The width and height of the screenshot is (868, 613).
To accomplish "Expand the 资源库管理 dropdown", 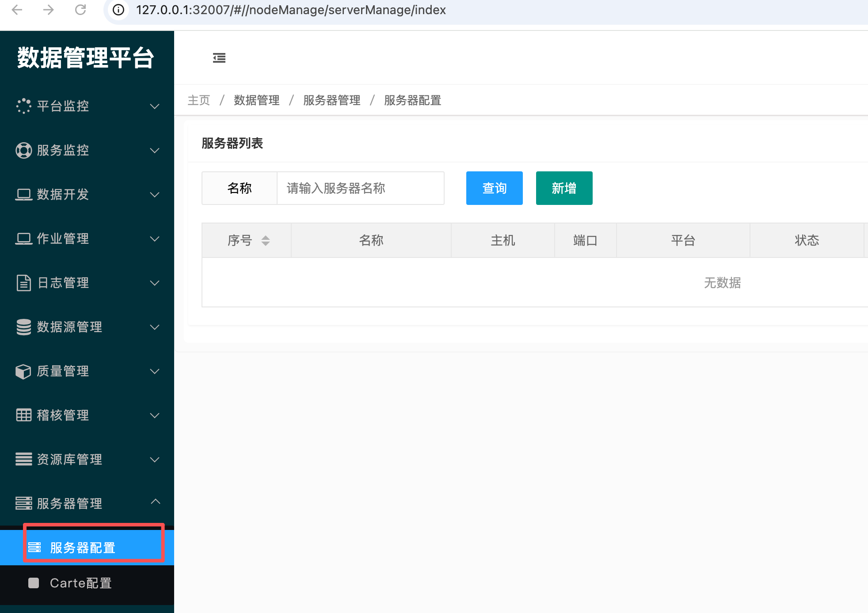I will coord(155,459).
